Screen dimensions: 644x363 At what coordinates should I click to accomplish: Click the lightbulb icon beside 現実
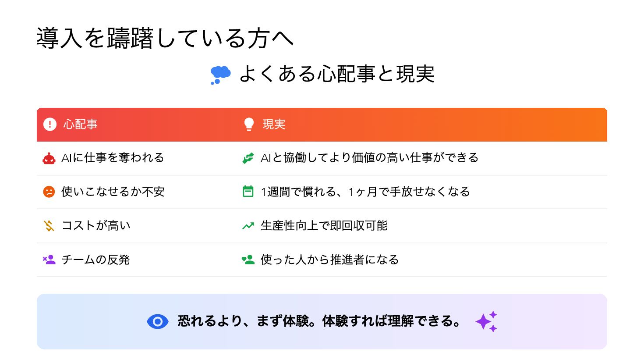[249, 125]
